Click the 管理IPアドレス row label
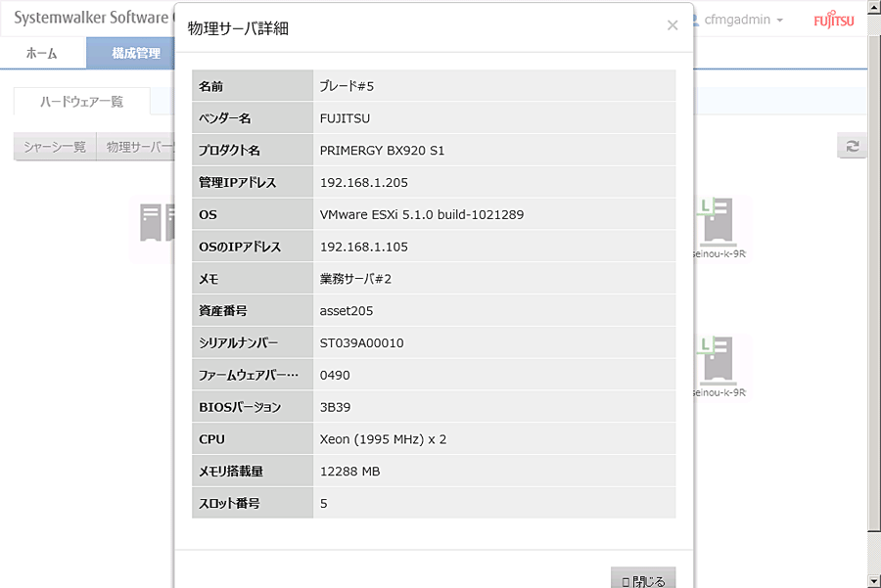The width and height of the screenshot is (881, 588). (238, 183)
